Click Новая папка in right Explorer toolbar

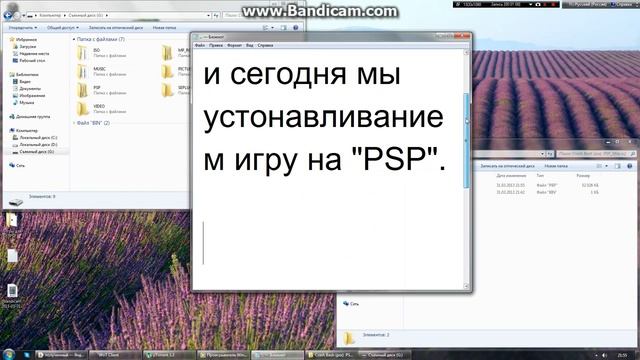(556, 166)
